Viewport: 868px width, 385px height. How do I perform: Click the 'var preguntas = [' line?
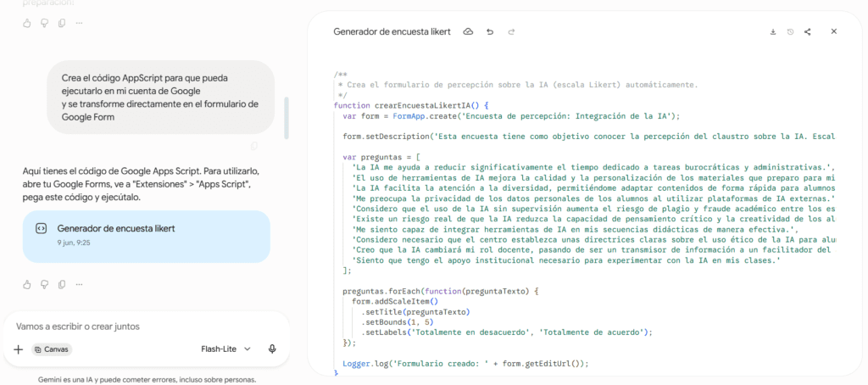(x=382, y=157)
